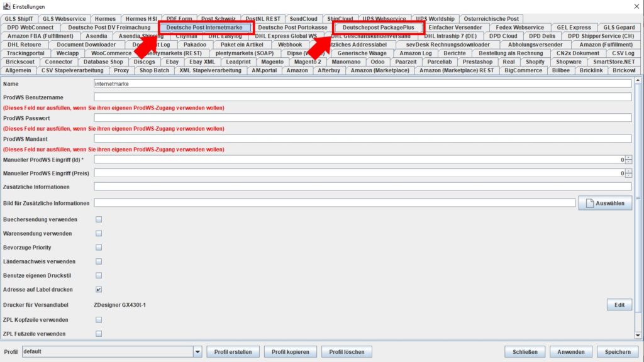Viewport: 644px width, 362px height.
Task: Focus the ProdWS Benutzername field
Action: (363, 97)
